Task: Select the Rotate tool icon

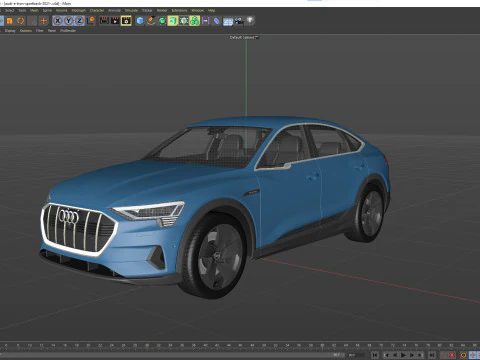Action: point(21,21)
